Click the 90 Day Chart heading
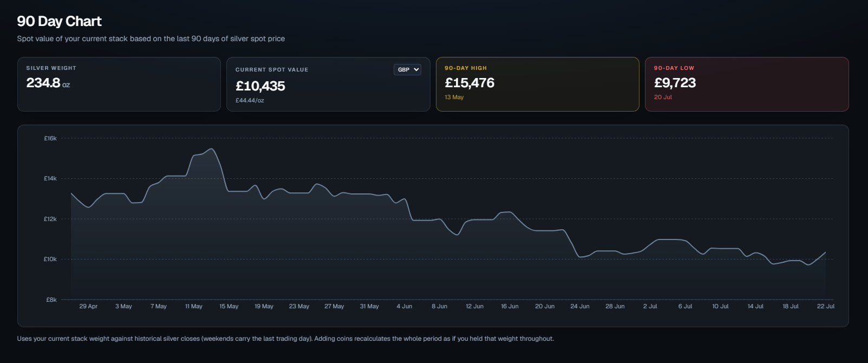This screenshot has height=363, width=868. 59,21
